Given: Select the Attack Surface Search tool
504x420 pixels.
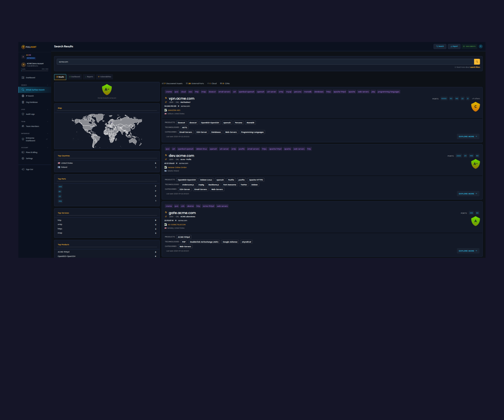Looking at the screenshot, I should (x=35, y=90).
